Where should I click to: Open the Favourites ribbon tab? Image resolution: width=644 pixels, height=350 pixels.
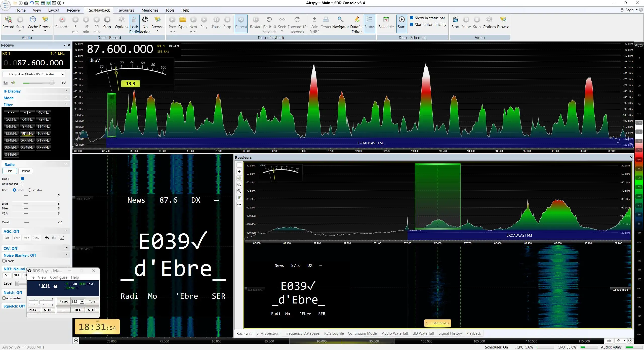coord(126,10)
